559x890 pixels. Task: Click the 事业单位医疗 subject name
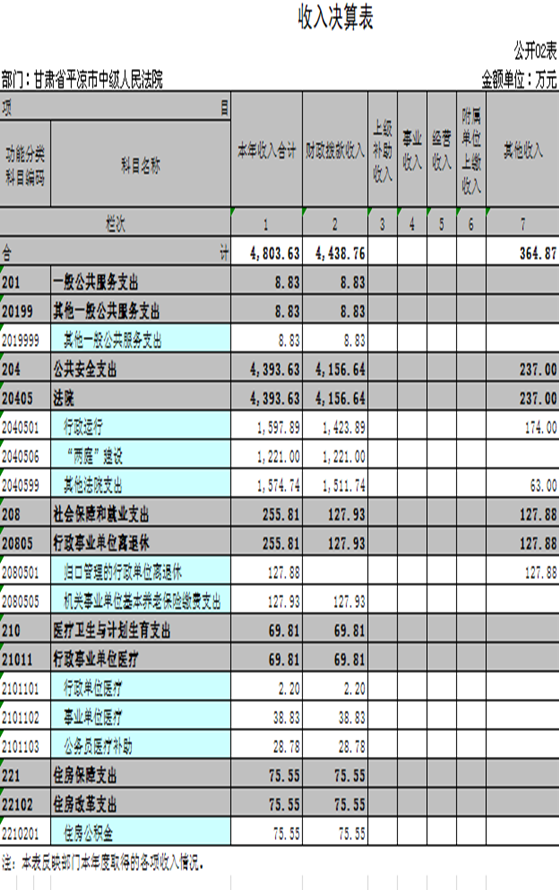(93, 717)
